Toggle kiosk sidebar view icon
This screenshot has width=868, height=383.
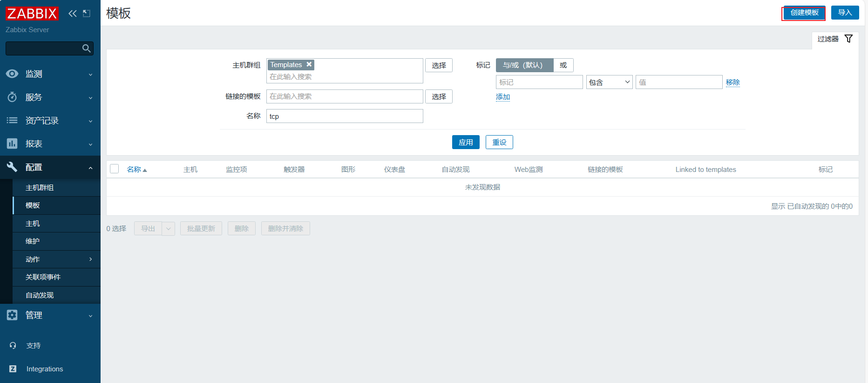point(87,14)
